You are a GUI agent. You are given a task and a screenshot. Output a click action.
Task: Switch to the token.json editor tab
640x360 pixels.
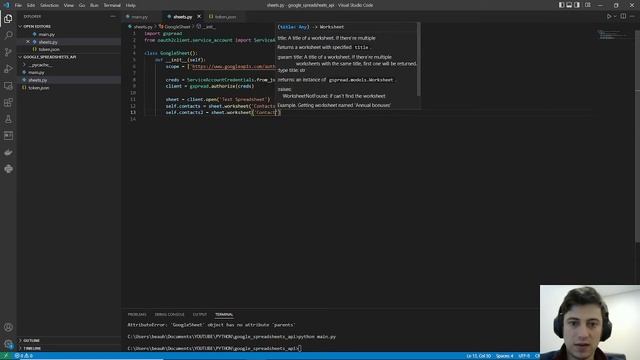pos(225,17)
